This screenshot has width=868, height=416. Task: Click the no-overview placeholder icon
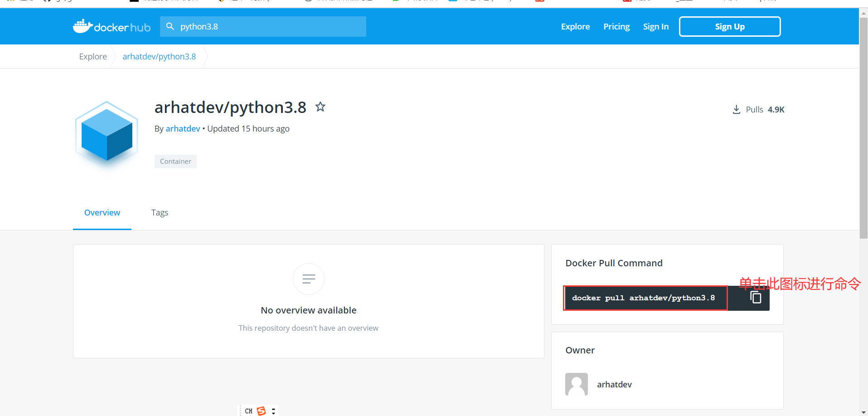308,279
